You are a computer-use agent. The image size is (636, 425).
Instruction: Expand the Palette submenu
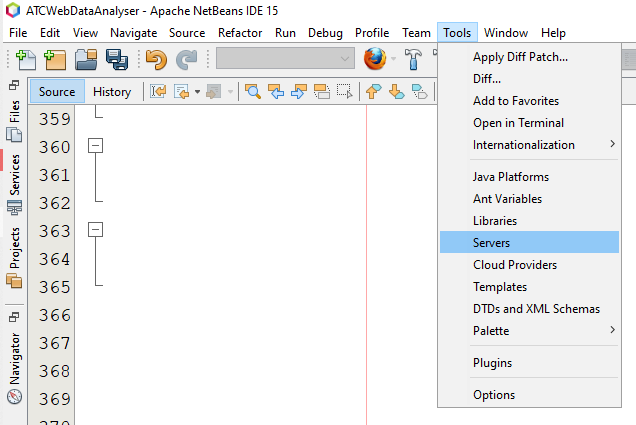point(529,331)
